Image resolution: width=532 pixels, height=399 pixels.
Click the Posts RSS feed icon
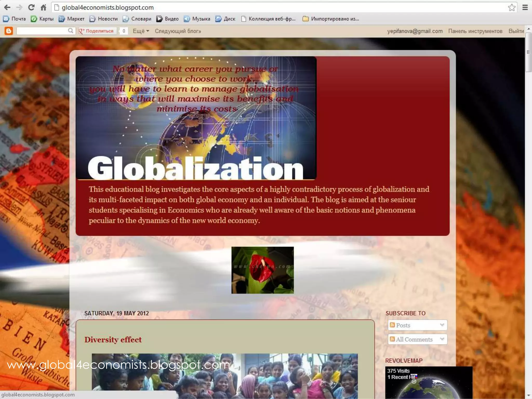[x=392, y=325]
